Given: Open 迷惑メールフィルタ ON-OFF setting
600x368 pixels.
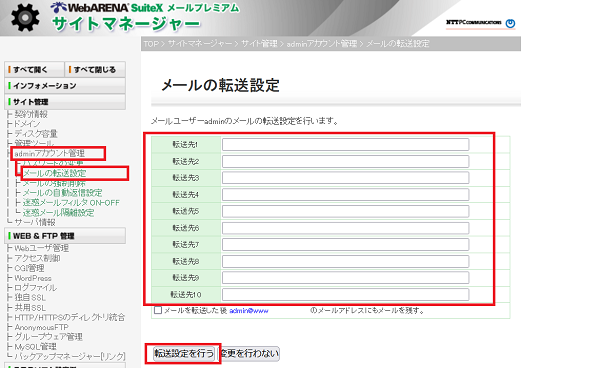Looking at the screenshot, I should click(x=71, y=203).
